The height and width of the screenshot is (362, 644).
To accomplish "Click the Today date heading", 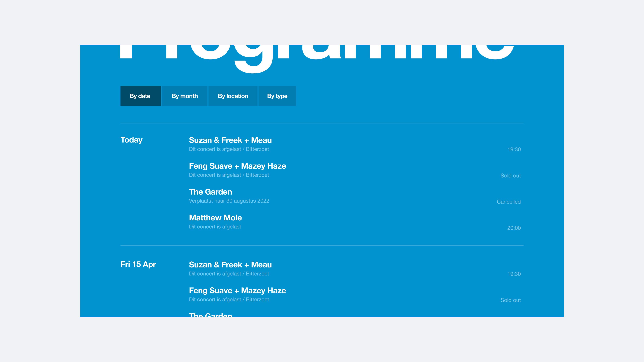I will pos(131,140).
